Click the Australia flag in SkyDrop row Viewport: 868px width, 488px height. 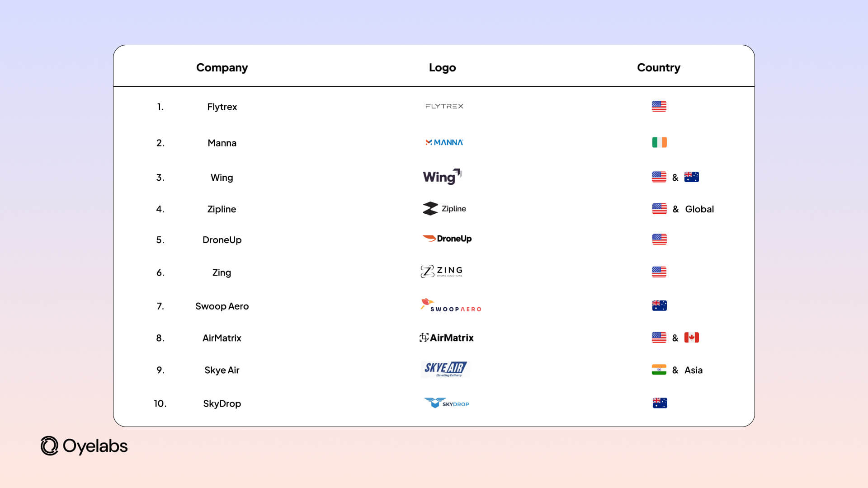click(660, 403)
